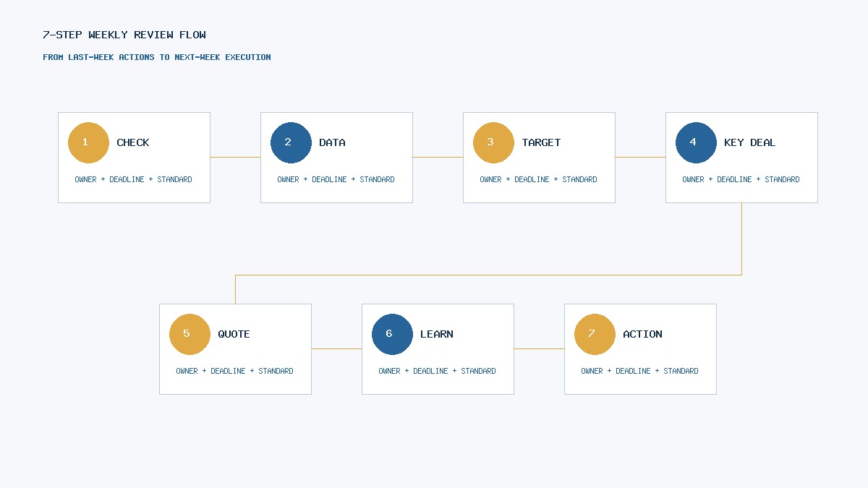The image size is (868, 488).
Task: Select the KEY DEAL step title
Action: pyautogui.click(x=749, y=142)
